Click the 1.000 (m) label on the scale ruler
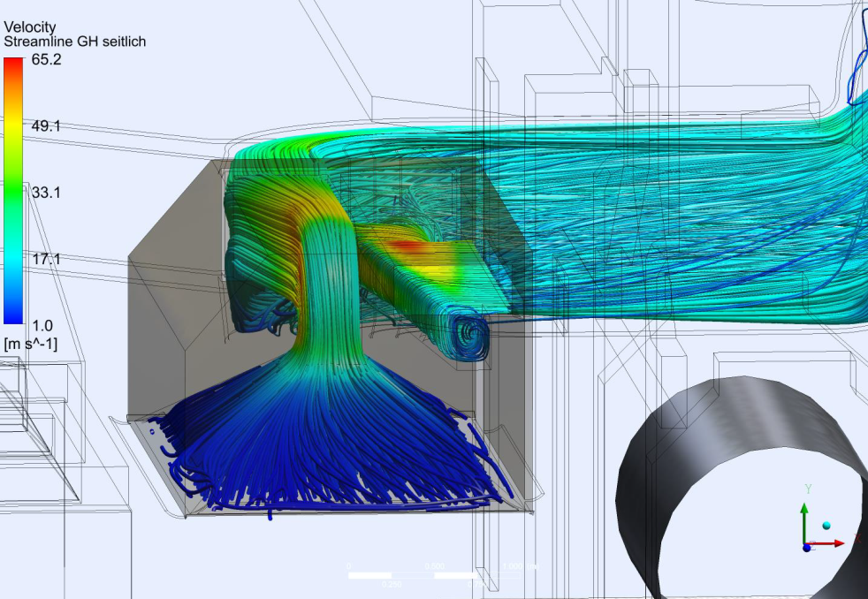The width and height of the screenshot is (868, 599). (514, 566)
